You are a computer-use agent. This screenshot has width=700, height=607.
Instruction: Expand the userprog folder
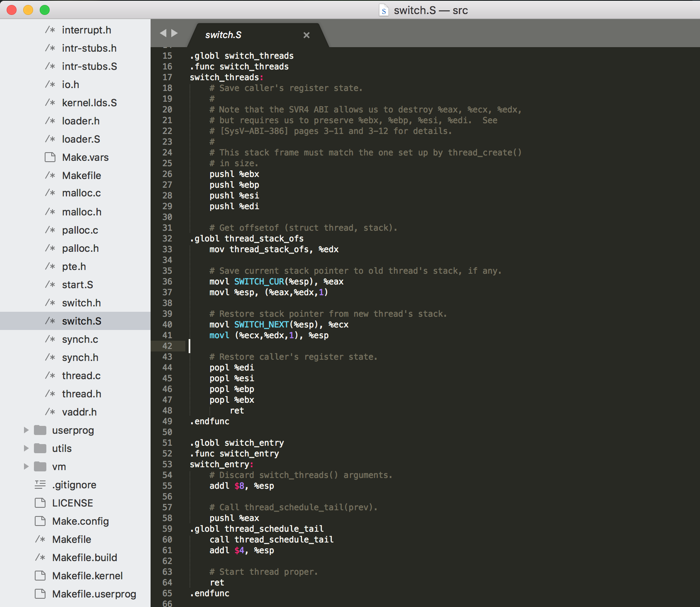(26, 430)
